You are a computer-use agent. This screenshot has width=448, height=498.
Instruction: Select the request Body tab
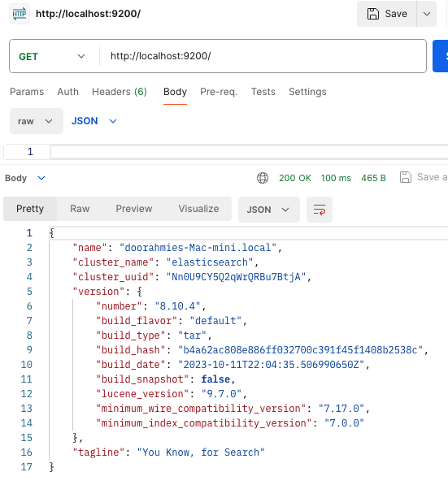click(175, 92)
